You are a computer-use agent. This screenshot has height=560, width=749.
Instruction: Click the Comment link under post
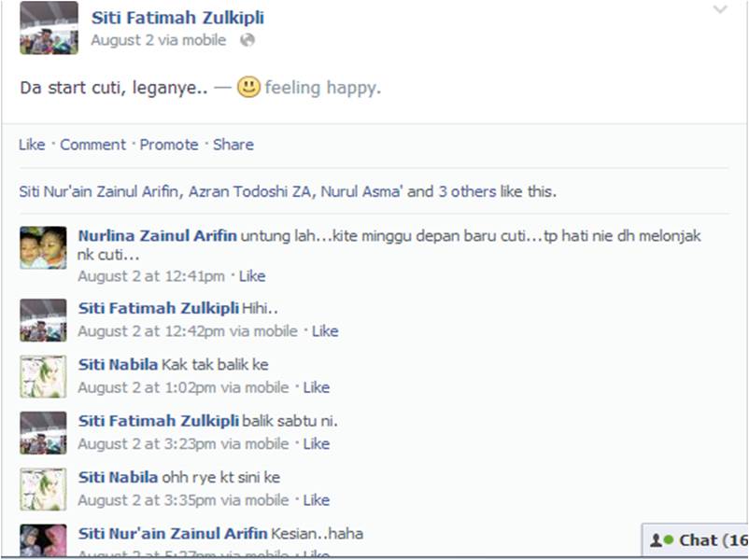[92, 144]
